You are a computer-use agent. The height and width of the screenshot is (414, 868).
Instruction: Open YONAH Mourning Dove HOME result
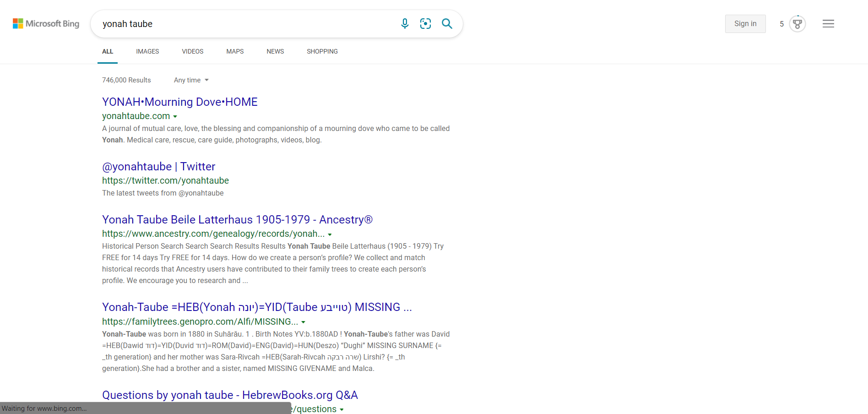pyautogui.click(x=179, y=102)
